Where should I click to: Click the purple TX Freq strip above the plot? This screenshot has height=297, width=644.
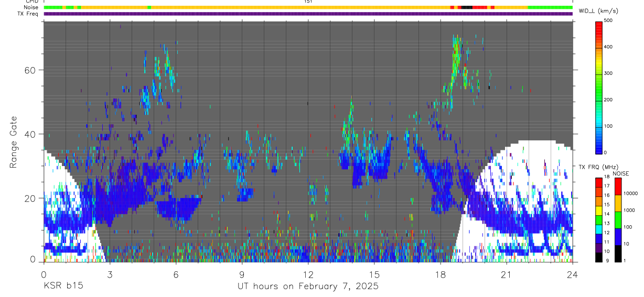coord(308,14)
